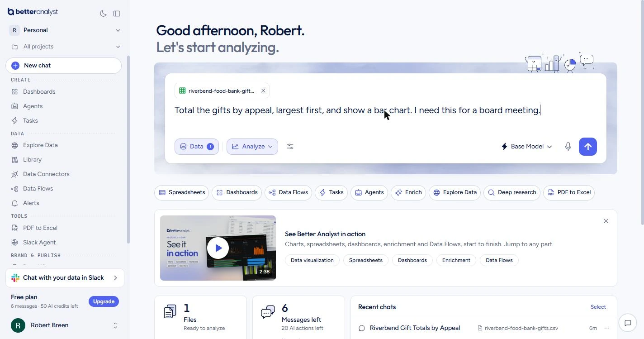Start a New chat
This screenshot has height=339, width=644.
tap(64, 66)
